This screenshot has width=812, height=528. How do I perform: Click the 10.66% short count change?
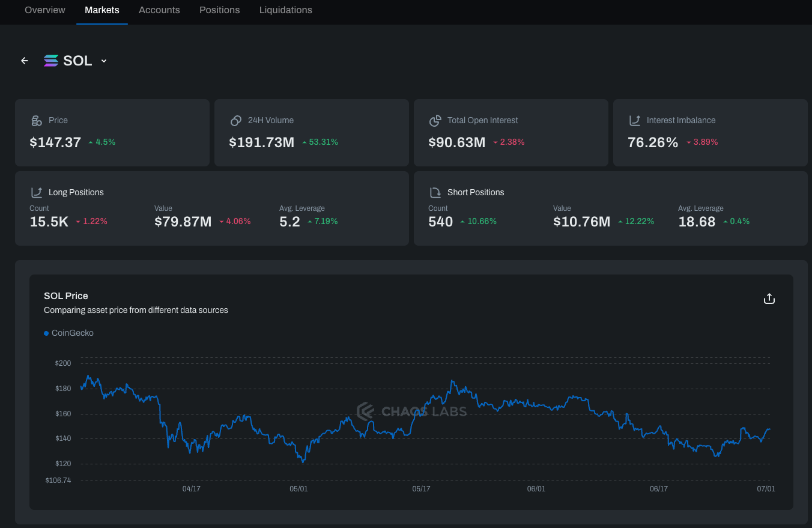(479, 222)
